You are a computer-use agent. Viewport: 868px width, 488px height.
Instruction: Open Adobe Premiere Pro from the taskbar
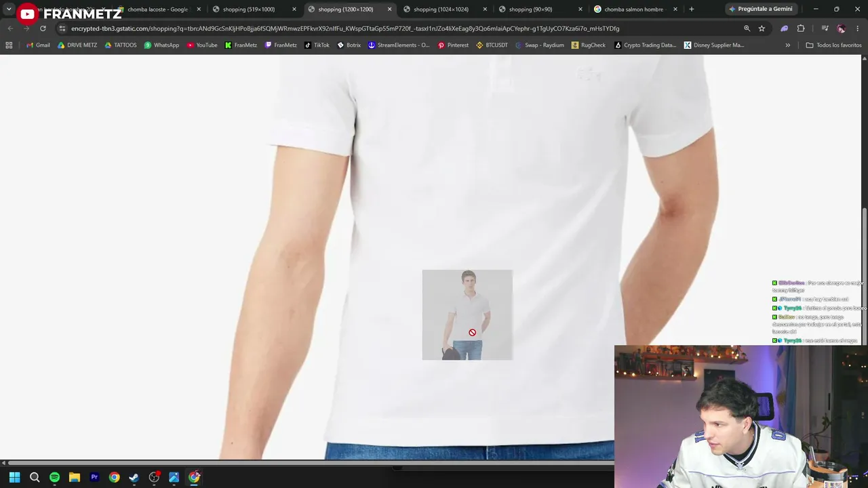94,477
